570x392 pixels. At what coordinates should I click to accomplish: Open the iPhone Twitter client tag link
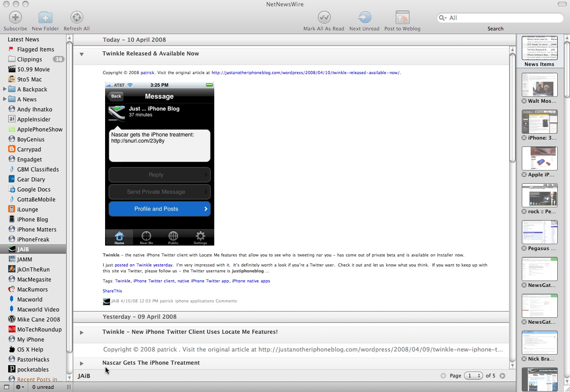click(x=154, y=281)
